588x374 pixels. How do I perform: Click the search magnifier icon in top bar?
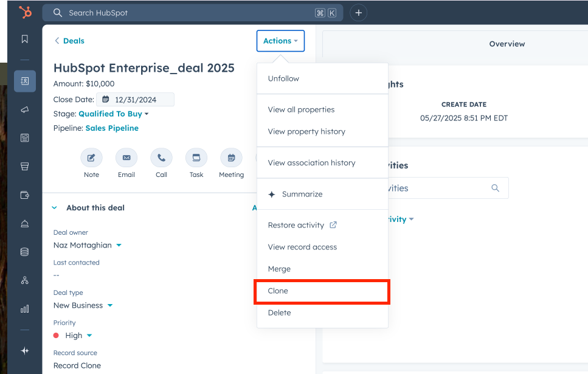pos(57,13)
